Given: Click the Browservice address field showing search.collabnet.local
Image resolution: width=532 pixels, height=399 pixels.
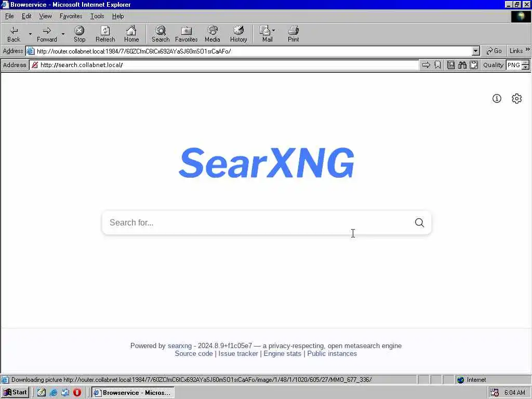Looking at the screenshot, I should 224,65.
